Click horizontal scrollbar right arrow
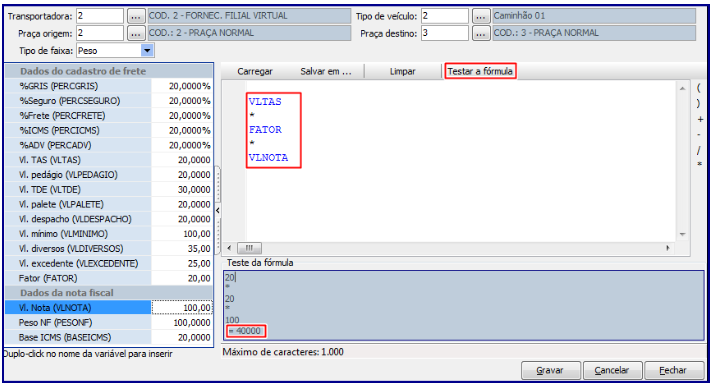This screenshot has width=713, height=387. [x=668, y=248]
